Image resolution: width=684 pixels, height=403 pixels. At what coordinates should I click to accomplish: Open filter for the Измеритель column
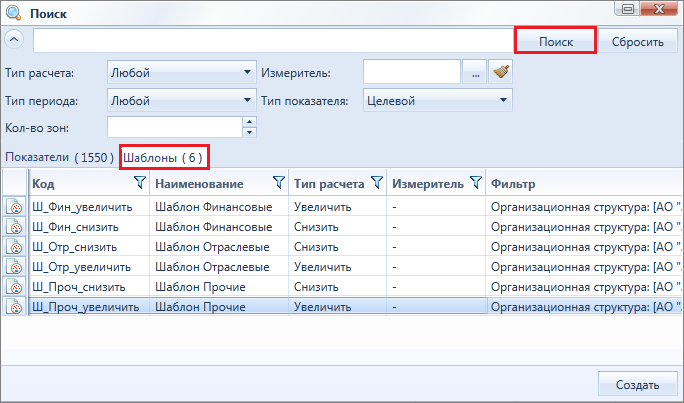coord(476,183)
